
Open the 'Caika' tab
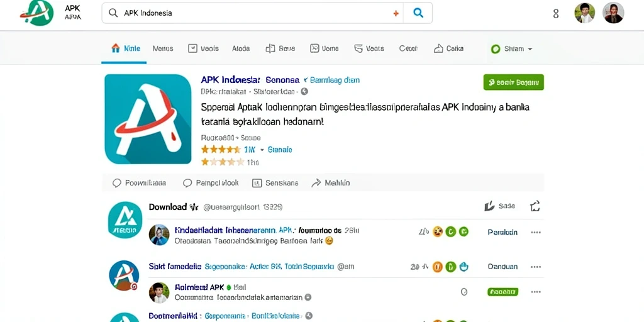448,48
